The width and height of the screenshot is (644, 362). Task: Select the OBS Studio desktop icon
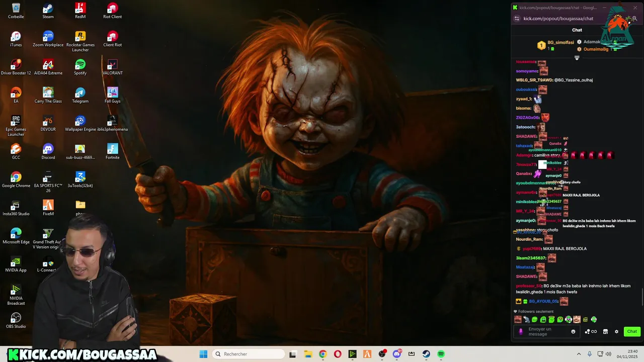[16, 321]
